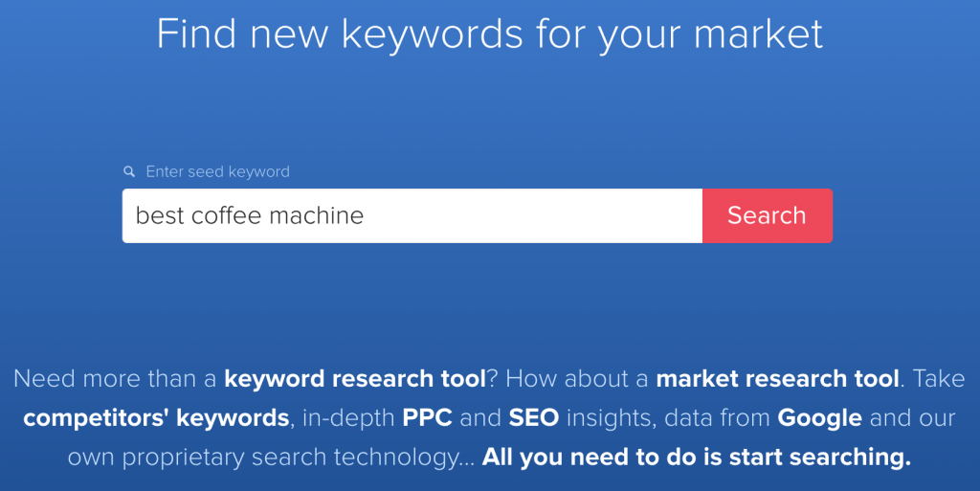Click the 'Find new keywords for your market' heading
This screenshot has width=980, height=491.
click(490, 33)
